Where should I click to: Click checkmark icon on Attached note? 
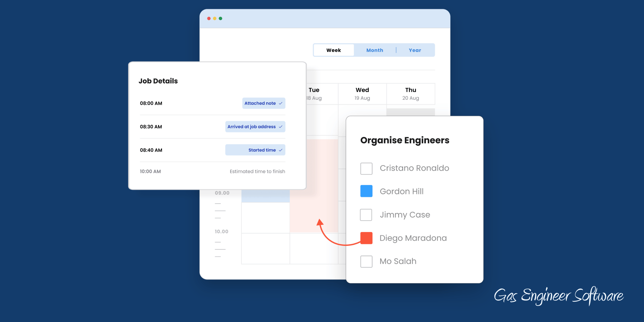tap(281, 103)
